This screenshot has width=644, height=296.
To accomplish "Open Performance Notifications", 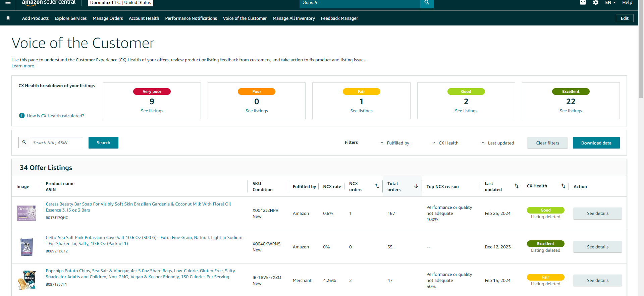I will click(x=191, y=18).
